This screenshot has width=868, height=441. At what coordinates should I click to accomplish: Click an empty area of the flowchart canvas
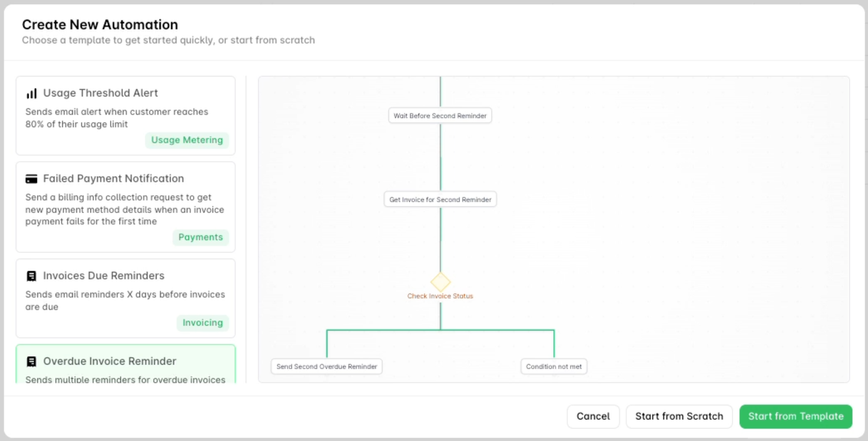tap(720, 157)
